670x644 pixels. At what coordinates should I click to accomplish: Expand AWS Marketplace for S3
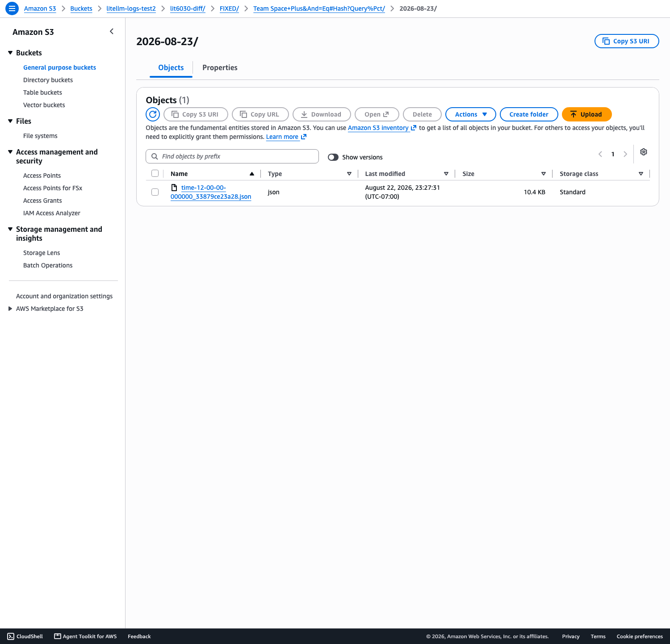(10, 309)
